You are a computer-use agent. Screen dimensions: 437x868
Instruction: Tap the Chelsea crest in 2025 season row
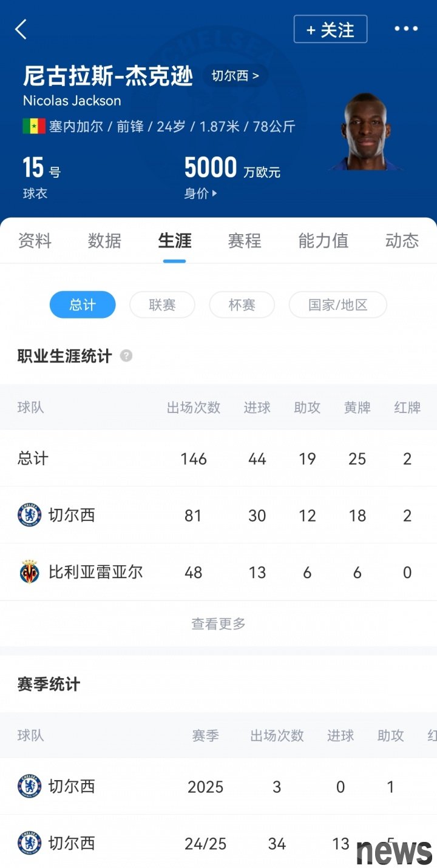29,786
